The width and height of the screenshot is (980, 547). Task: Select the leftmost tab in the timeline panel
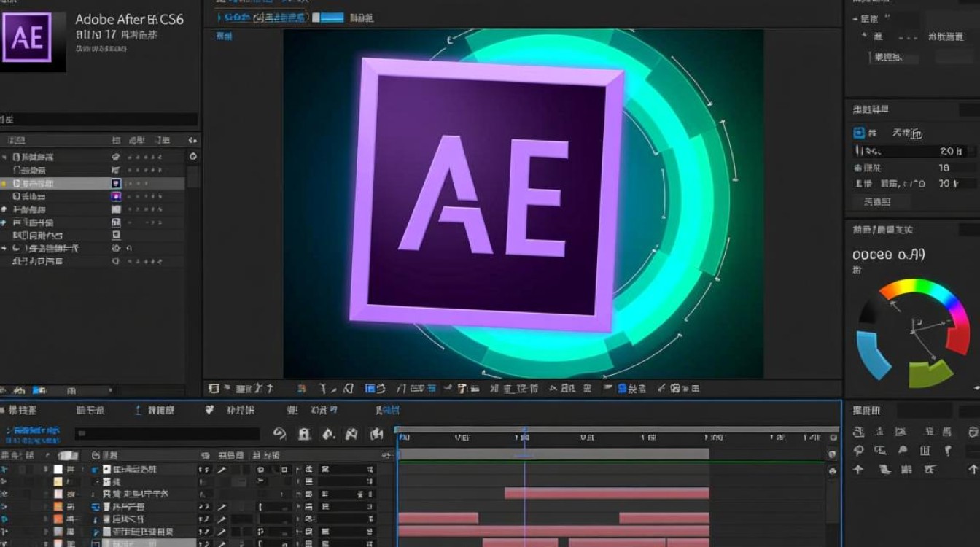20,411
